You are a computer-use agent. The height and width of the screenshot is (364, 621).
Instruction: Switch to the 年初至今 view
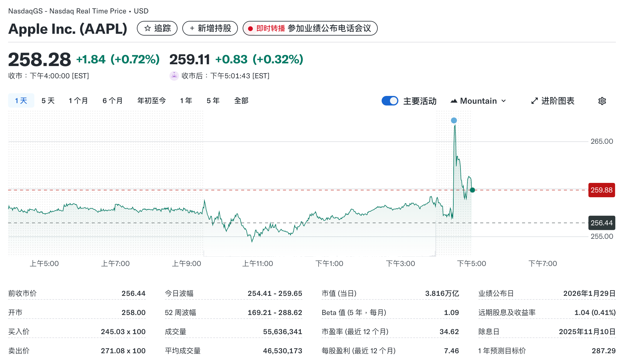152,101
